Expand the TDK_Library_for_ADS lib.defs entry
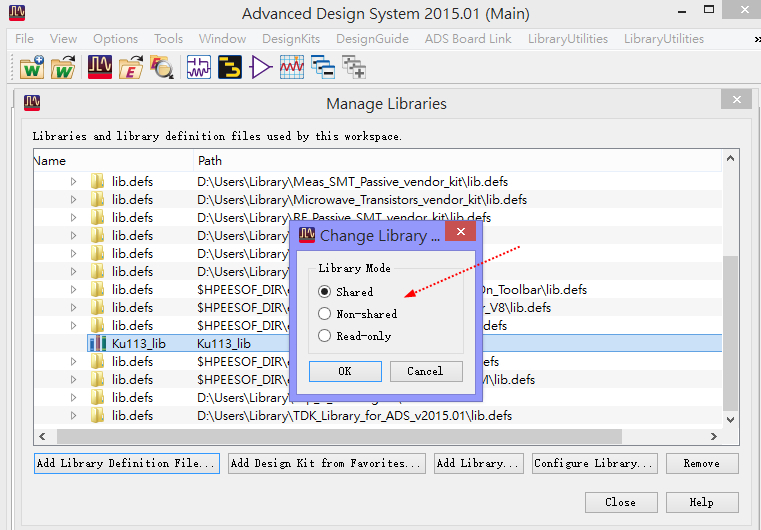The height and width of the screenshot is (530, 761). tap(73, 415)
